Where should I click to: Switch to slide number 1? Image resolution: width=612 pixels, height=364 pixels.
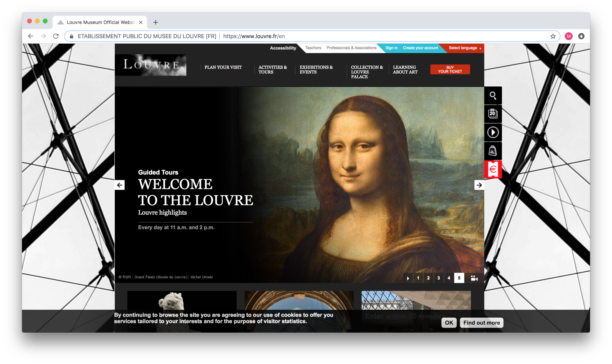tap(418, 278)
